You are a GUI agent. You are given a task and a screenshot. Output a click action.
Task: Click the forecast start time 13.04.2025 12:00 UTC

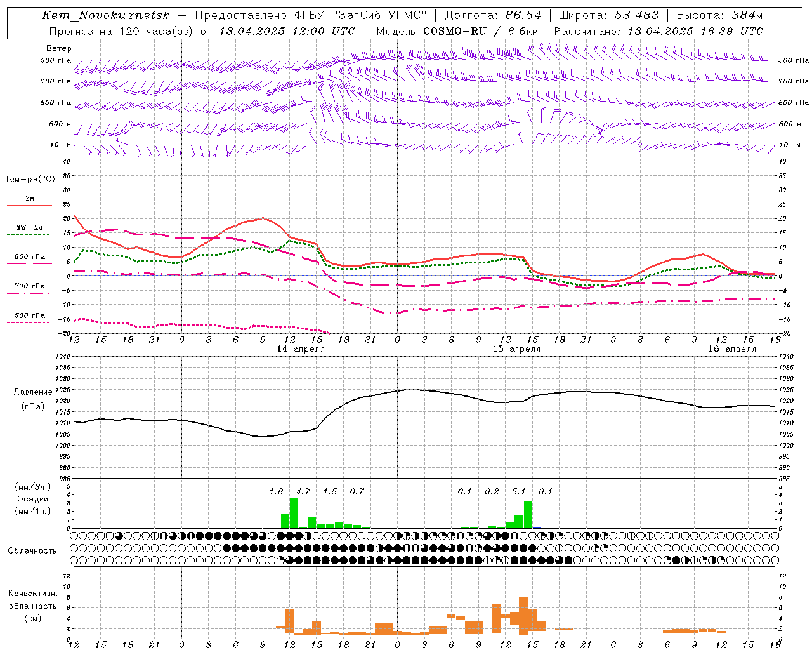point(287,31)
